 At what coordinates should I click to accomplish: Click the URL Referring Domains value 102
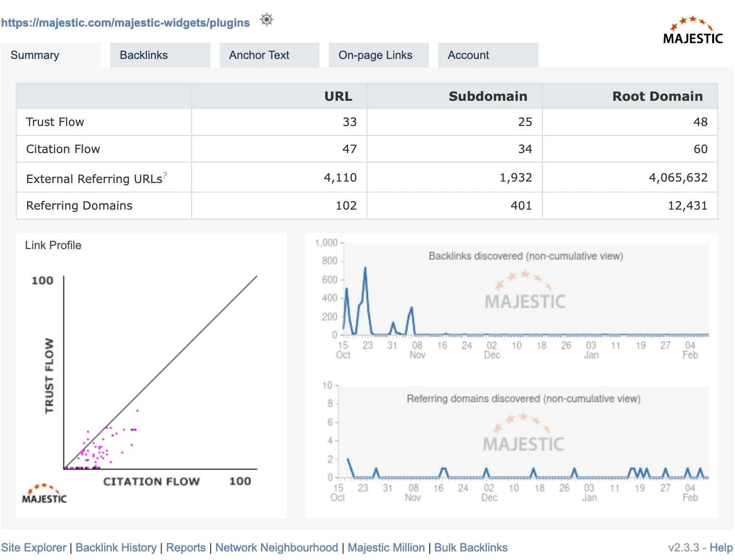coord(346,205)
